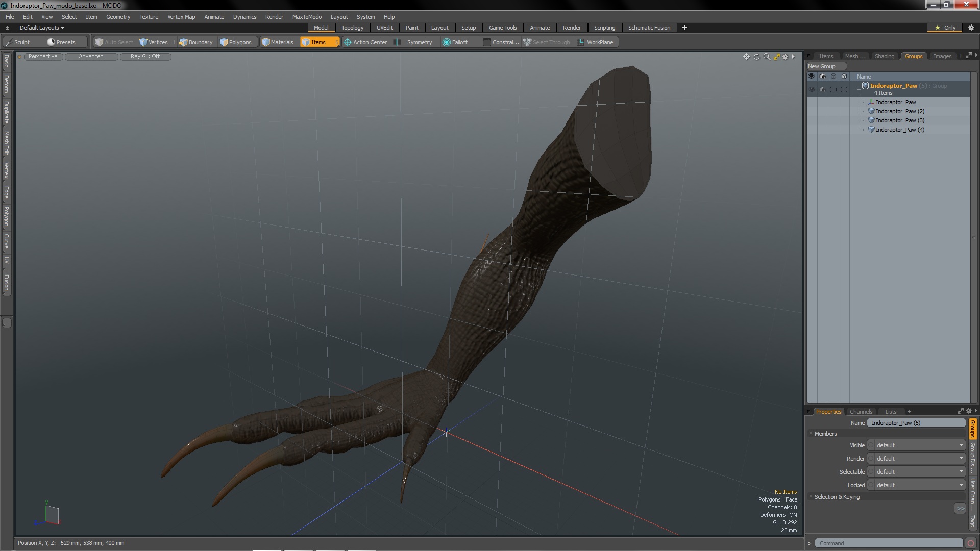Select Vertices selection mode
980x551 pixels.
click(154, 42)
